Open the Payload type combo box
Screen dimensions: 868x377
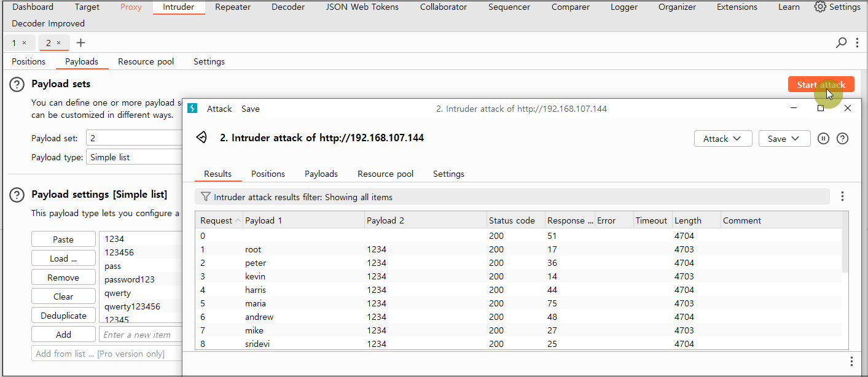(134, 157)
